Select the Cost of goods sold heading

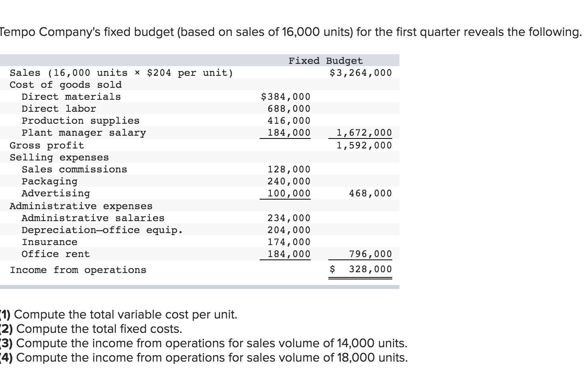66,85
